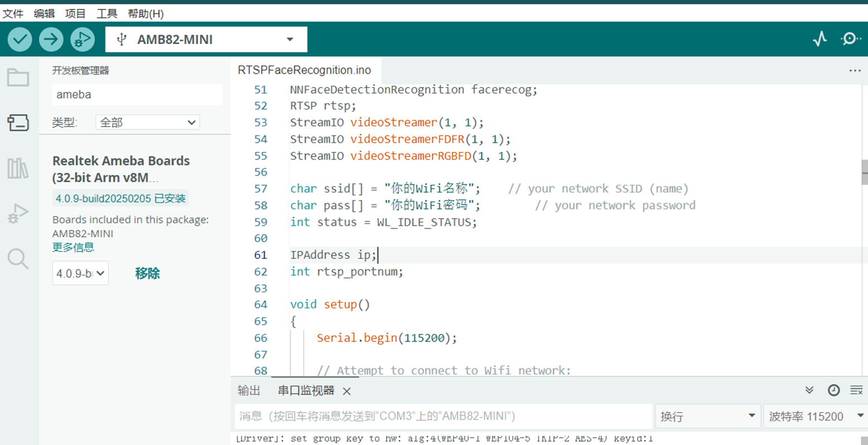This screenshot has height=445, width=868.
Task: Toggle timestamp clock icon in serial monitor
Action: [833, 390]
